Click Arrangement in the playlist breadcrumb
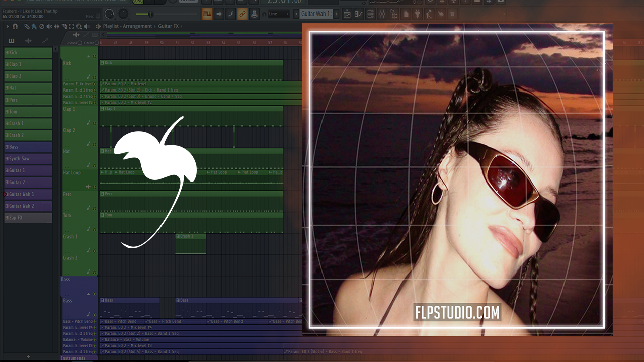 pos(137,26)
